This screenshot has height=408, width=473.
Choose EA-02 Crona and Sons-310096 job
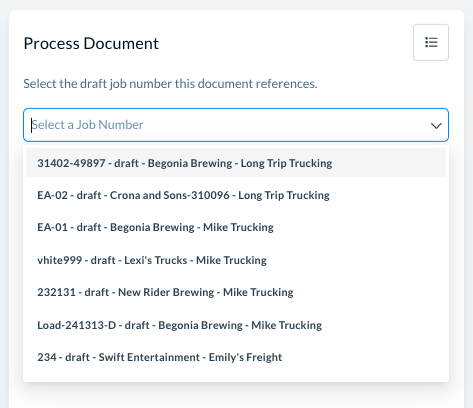click(x=236, y=195)
